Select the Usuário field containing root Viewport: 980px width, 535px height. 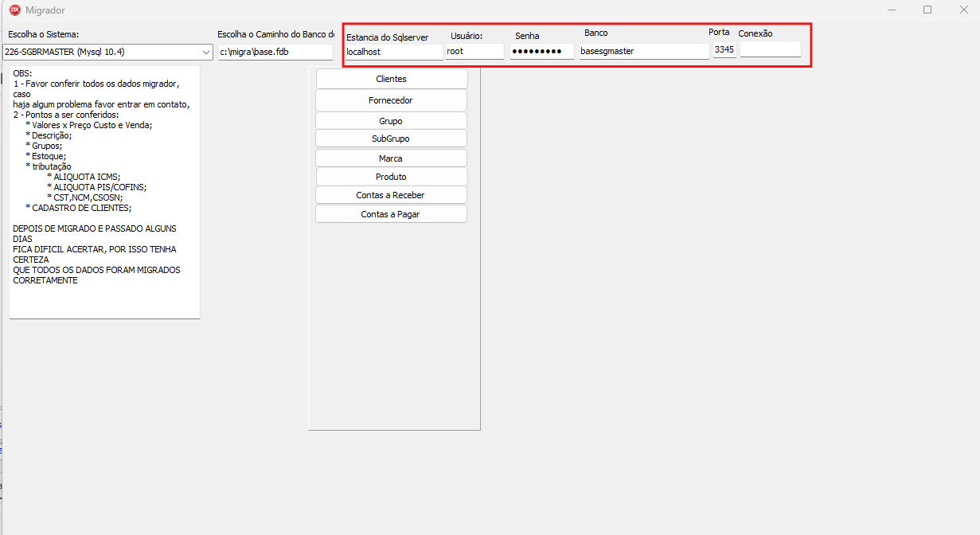point(474,51)
